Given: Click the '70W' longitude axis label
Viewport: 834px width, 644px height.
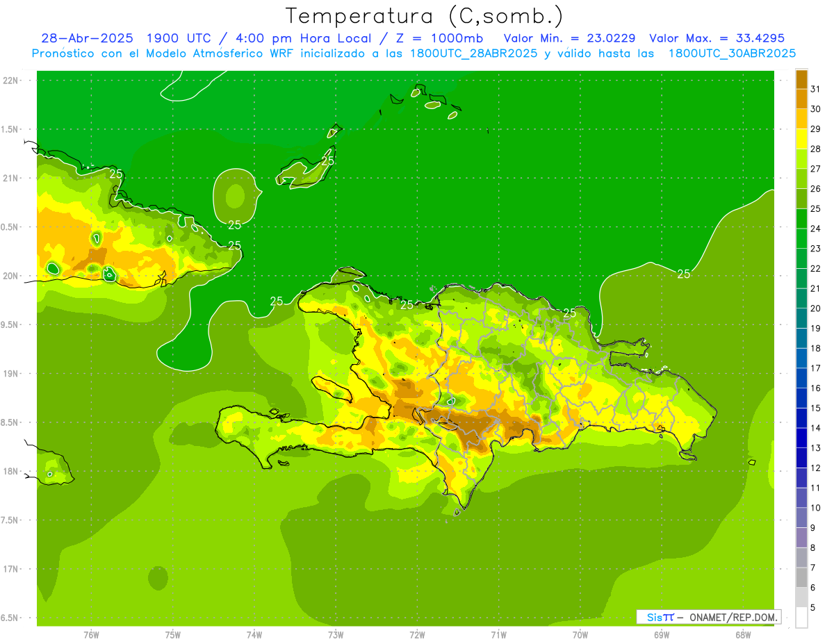Looking at the screenshot, I should (580, 635).
